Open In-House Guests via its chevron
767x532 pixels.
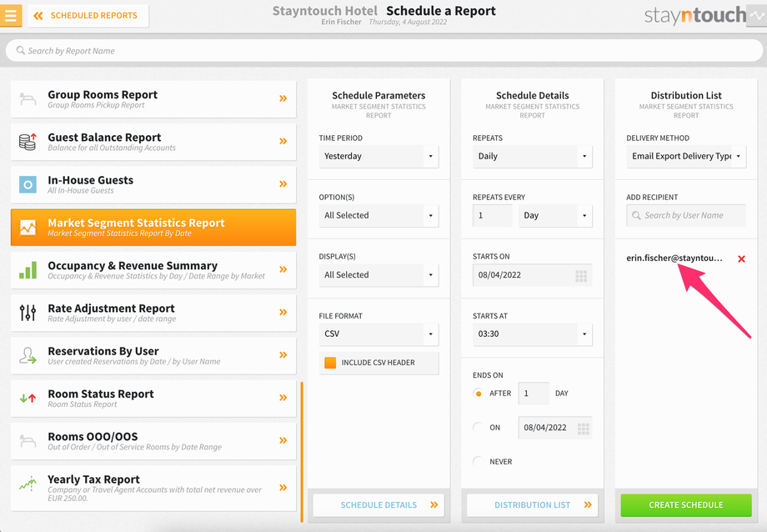click(x=283, y=183)
